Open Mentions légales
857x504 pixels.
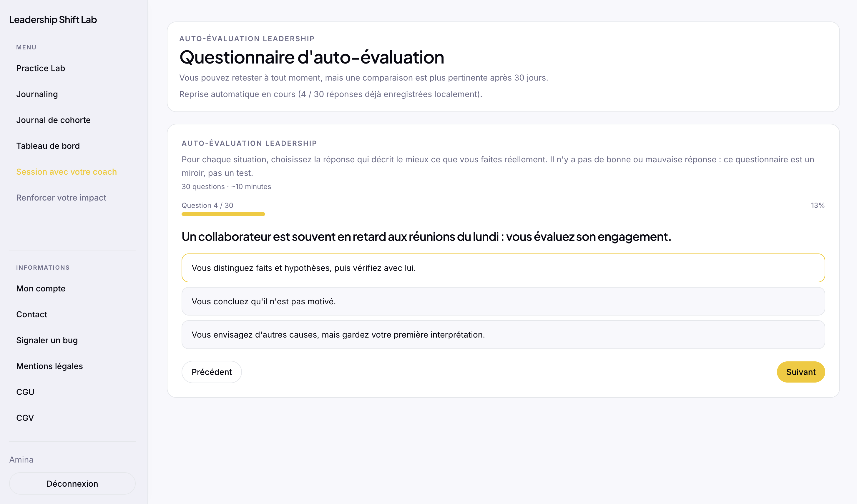pos(50,366)
